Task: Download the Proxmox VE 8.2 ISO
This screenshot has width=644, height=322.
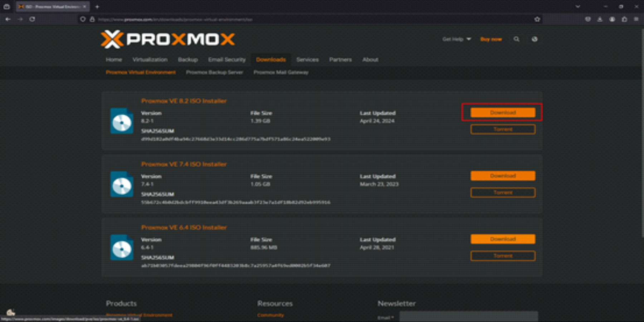Action: (503, 112)
